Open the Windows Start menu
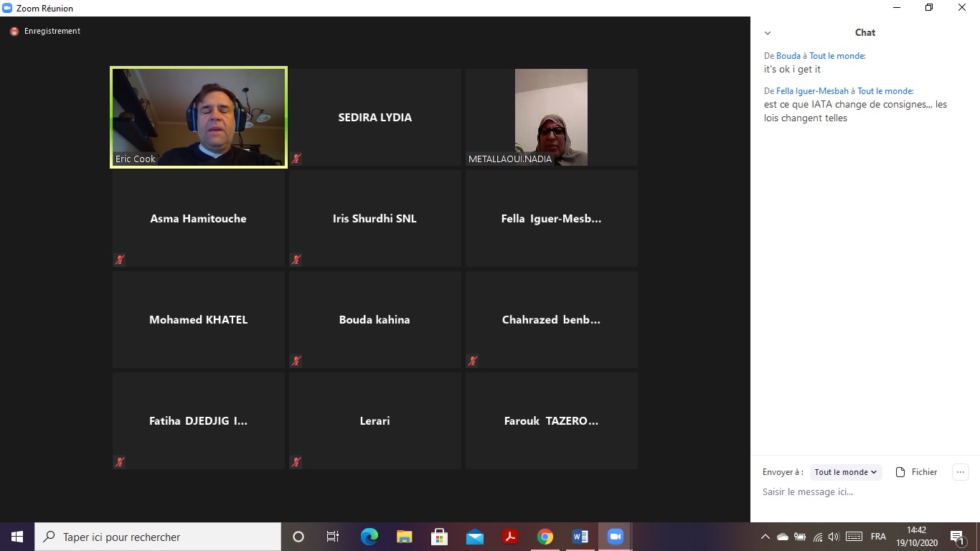This screenshot has width=980, height=551. tap(17, 537)
